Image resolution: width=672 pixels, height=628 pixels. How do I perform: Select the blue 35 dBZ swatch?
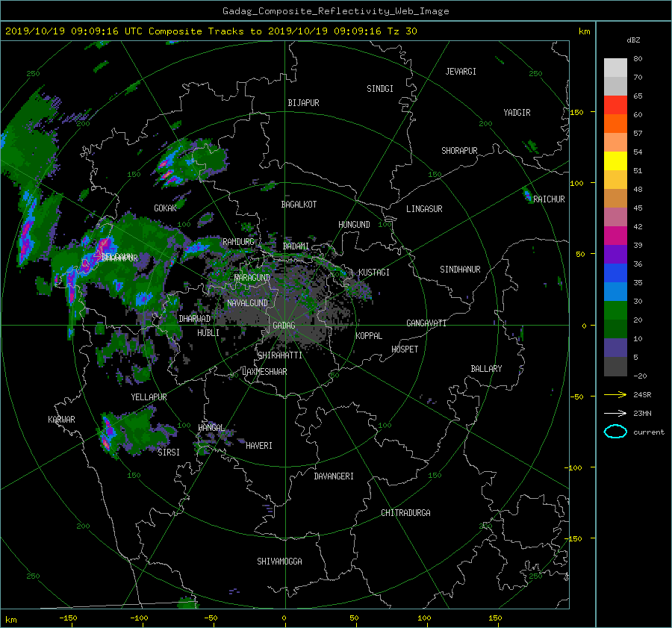(x=615, y=273)
